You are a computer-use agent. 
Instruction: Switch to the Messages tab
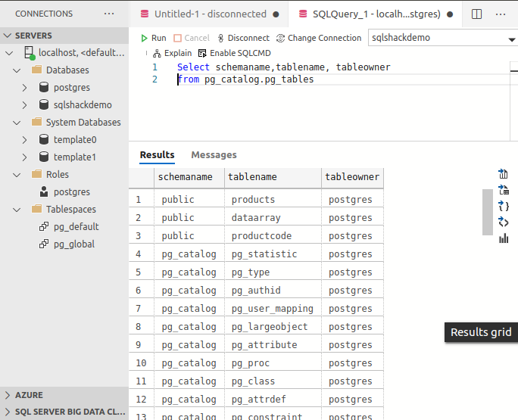[214, 154]
